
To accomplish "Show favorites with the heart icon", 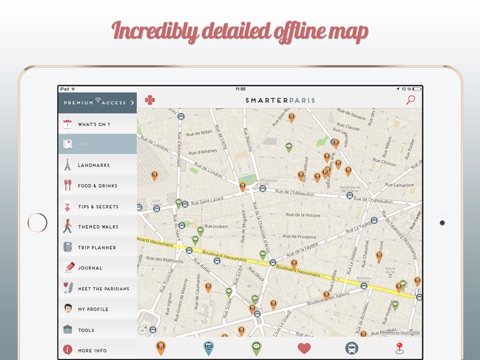I will [304, 349].
